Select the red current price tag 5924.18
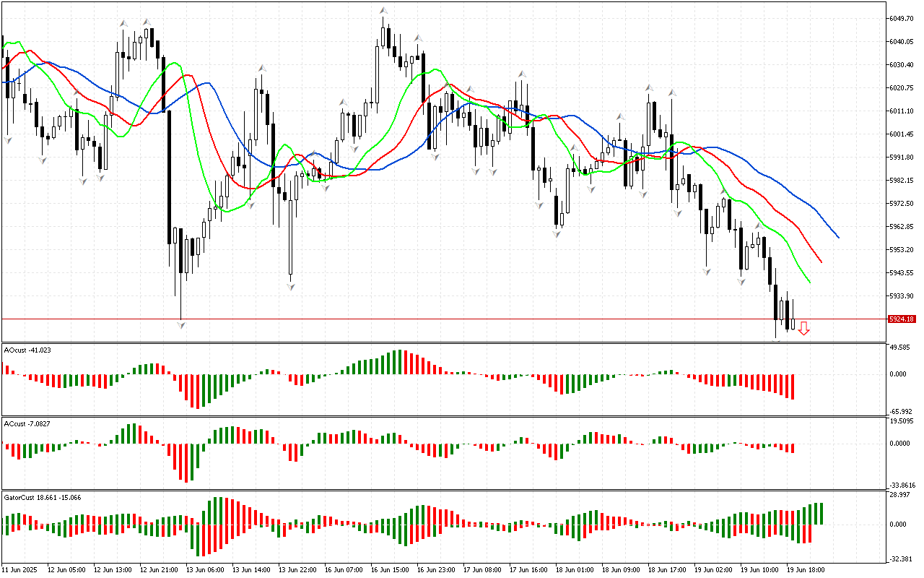 (x=902, y=319)
